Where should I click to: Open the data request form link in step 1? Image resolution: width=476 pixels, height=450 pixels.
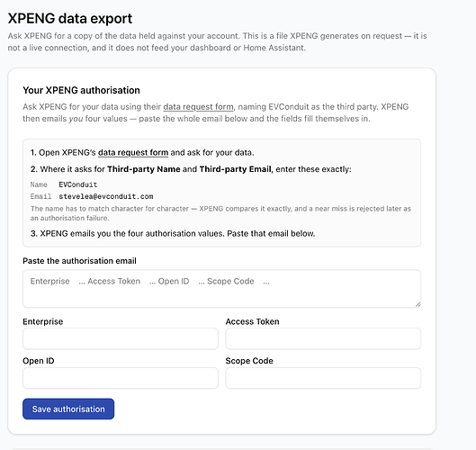coord(133,152)
